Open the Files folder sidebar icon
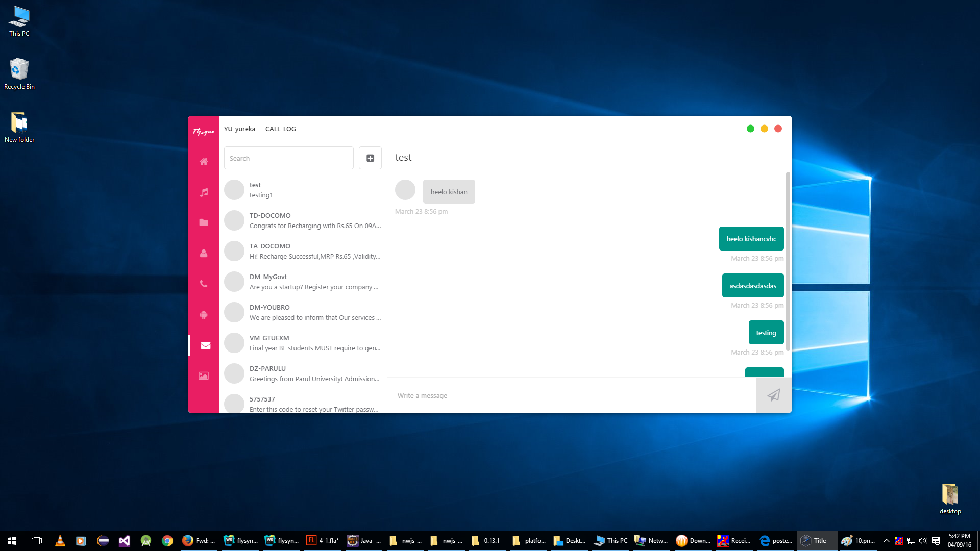The width and height of the screenshot is (980, 551). coord(204,222)
